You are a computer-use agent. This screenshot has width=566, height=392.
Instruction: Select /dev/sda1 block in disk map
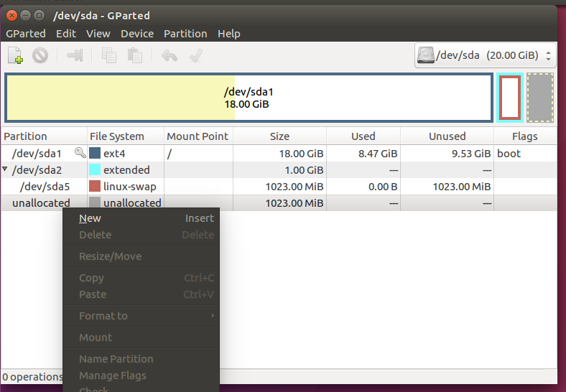pos(249,98)
